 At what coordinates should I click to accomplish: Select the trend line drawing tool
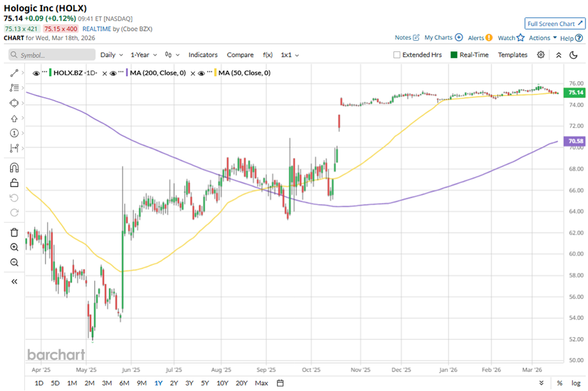point(14,73)
